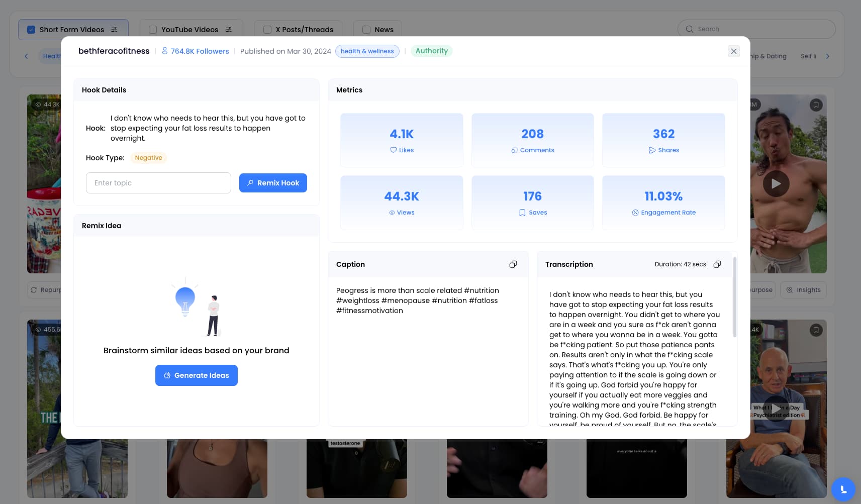Bookmark the psychiatrist edition video

coord(816,330)
